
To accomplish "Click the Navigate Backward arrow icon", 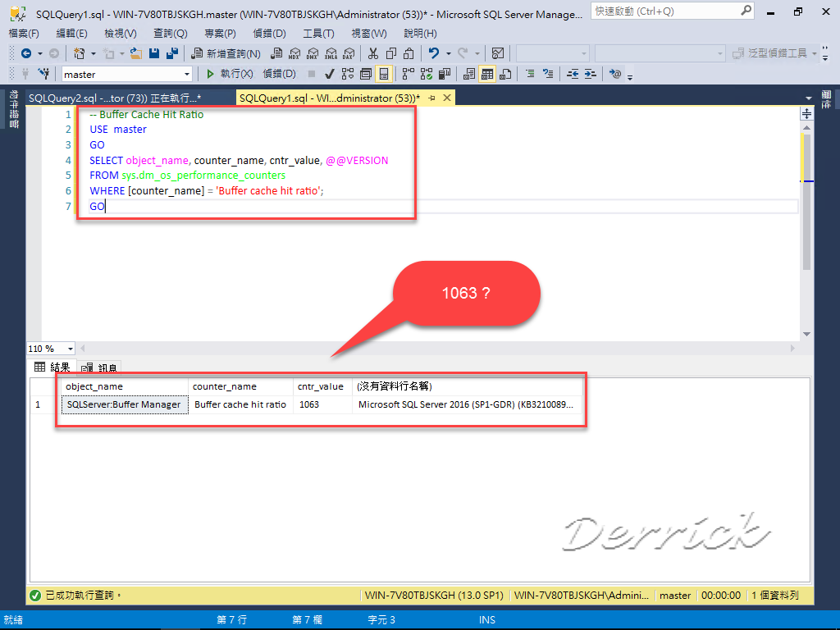I will point(27,52).
